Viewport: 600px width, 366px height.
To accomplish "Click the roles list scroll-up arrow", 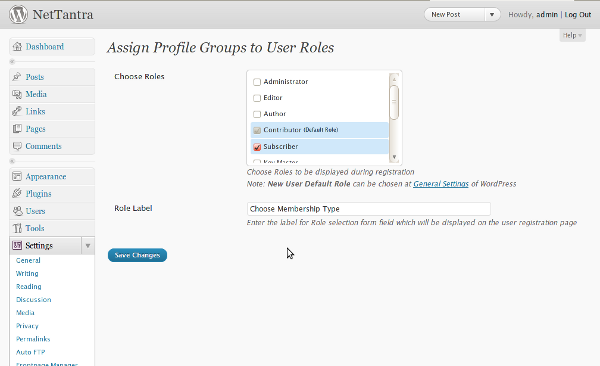I will pyautogui.click(x=394, y=79).
